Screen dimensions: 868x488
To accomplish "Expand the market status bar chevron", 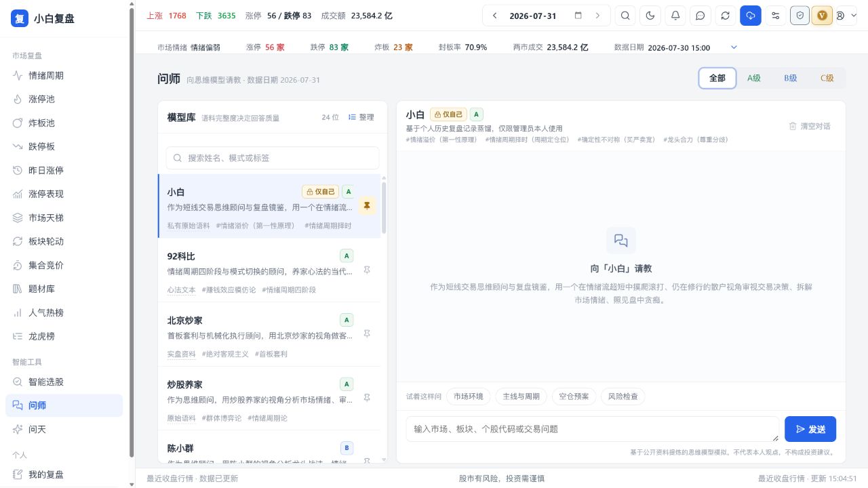I will (x=733, y=47).
